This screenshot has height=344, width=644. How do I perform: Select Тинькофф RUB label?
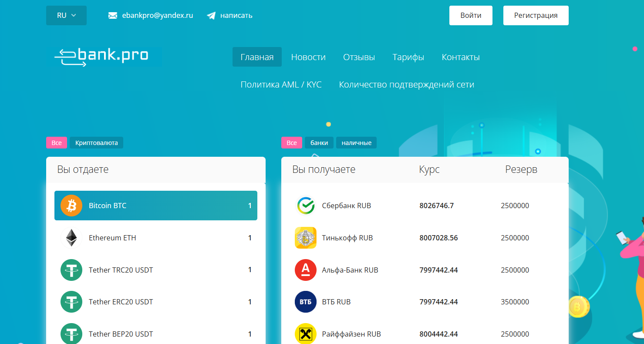point(347,238)
